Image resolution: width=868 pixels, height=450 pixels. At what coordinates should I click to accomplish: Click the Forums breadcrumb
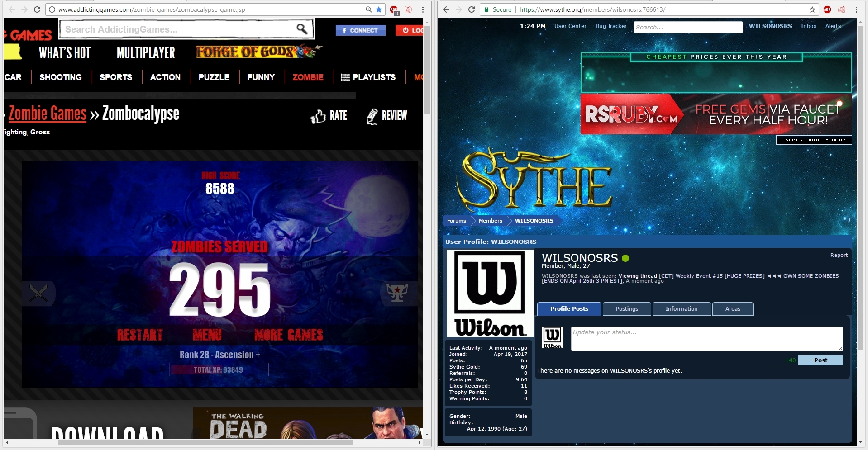click(456, 221)
